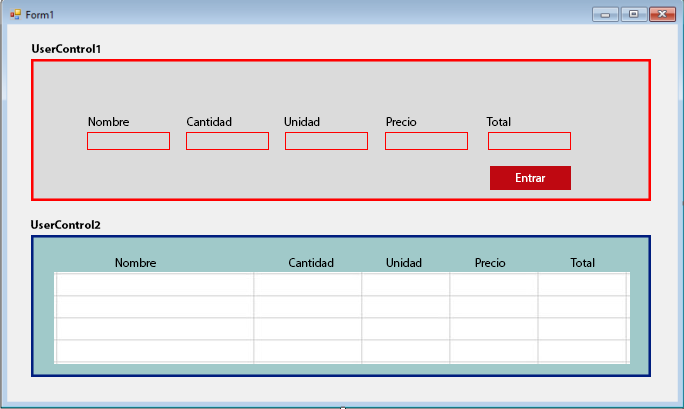Click the red Entrar button
Image resolution: width=684 pixels, height=409 pixels.
pos(530,178)
